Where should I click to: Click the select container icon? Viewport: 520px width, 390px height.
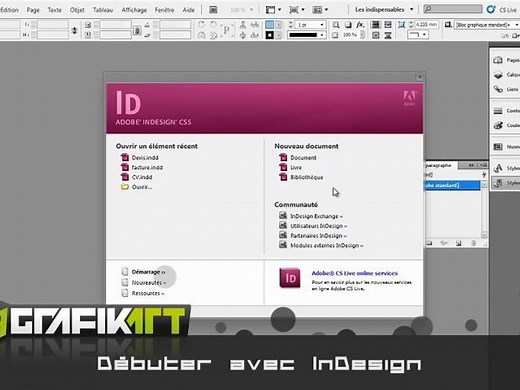click(243, 24)
